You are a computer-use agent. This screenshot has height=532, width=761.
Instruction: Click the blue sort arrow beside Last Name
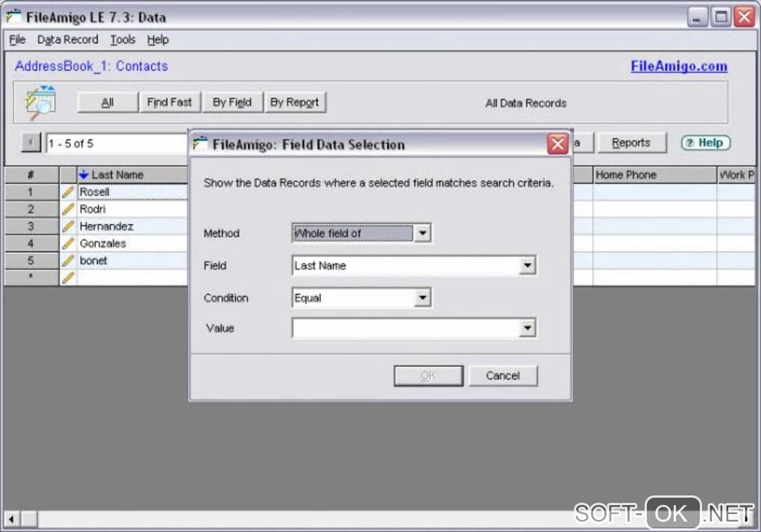(84, 175)
